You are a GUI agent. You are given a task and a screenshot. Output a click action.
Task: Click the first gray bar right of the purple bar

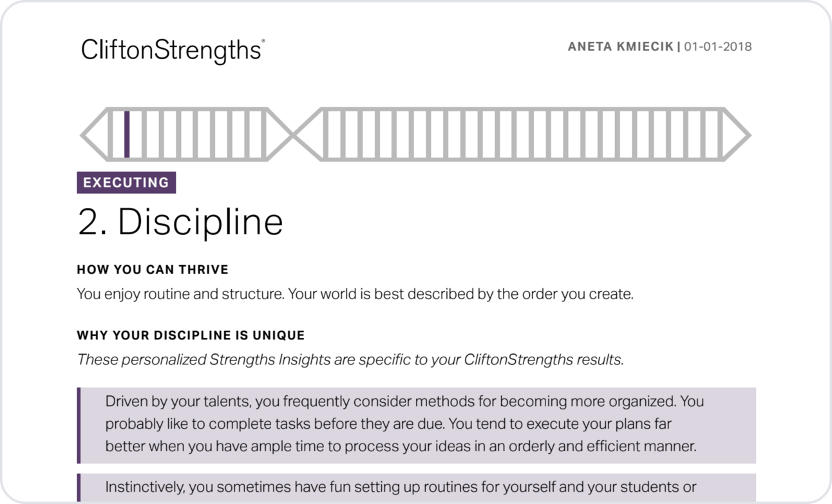coord(144,135)
